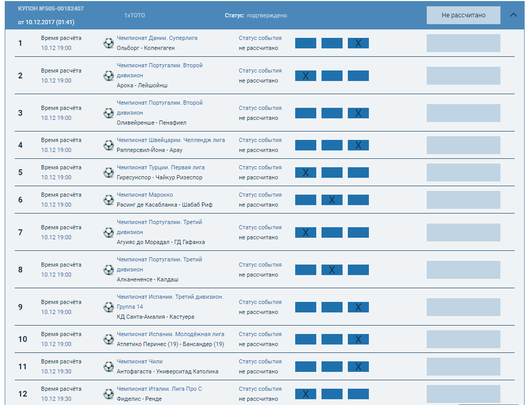
Task: Click match name Арока - Лейшойнш
Action: coord(142,86)
